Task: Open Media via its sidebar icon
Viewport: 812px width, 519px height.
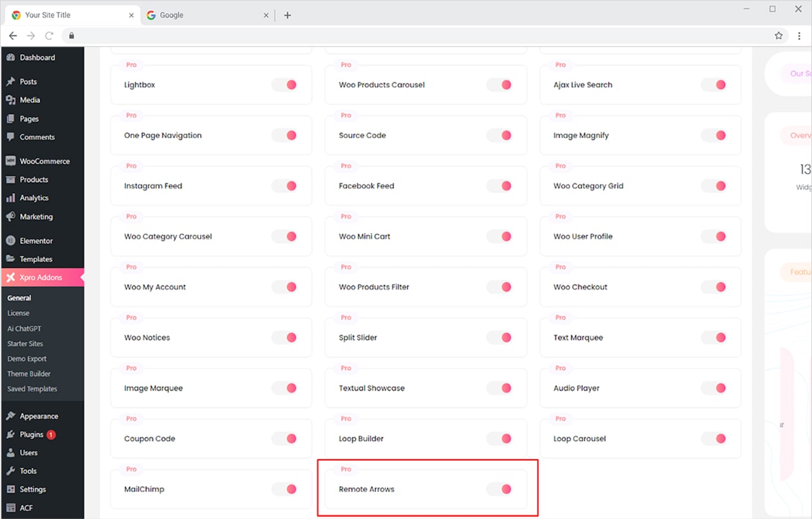Action: pos(10,100)
